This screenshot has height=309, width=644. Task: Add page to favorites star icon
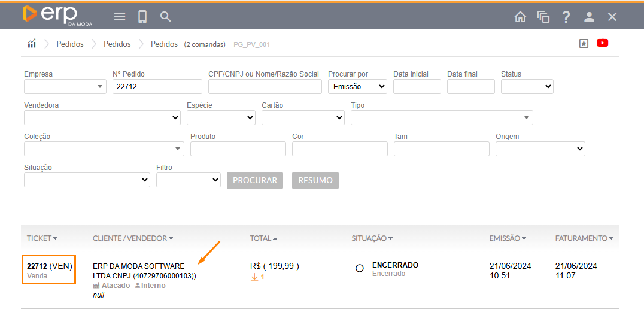[x=584, y=43]
